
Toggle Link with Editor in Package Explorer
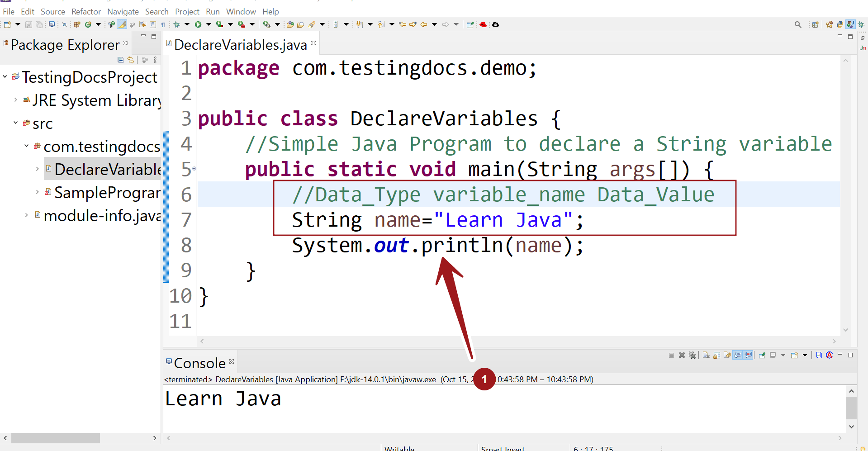(x=131, y=60)
